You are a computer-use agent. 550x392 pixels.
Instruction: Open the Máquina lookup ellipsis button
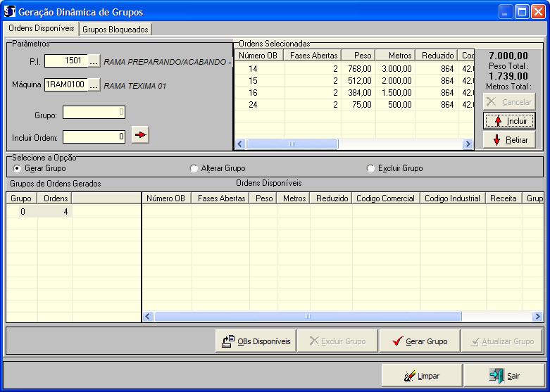pyautogui.click(x=94, y=84)
